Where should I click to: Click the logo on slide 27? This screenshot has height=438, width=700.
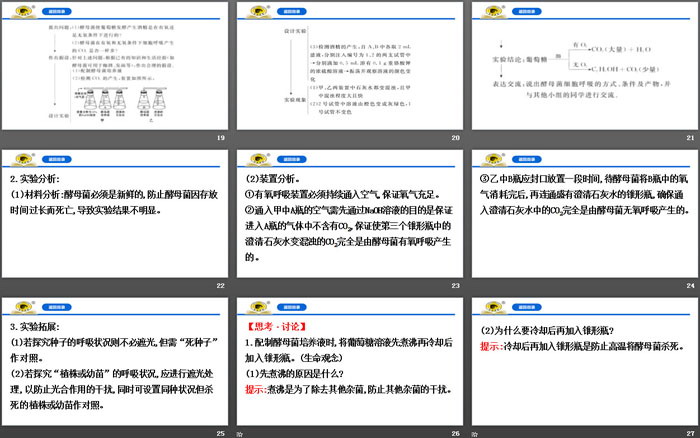(494, 307)
